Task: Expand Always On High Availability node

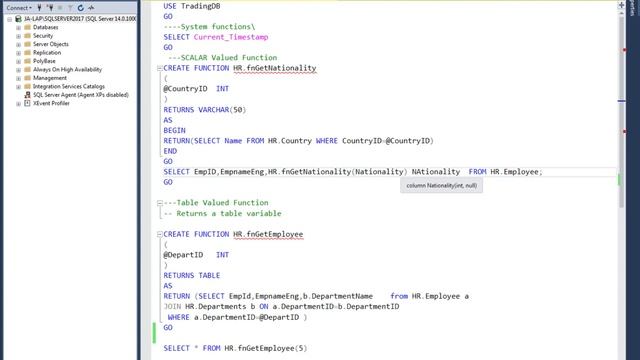Action: tap(18, 70)
